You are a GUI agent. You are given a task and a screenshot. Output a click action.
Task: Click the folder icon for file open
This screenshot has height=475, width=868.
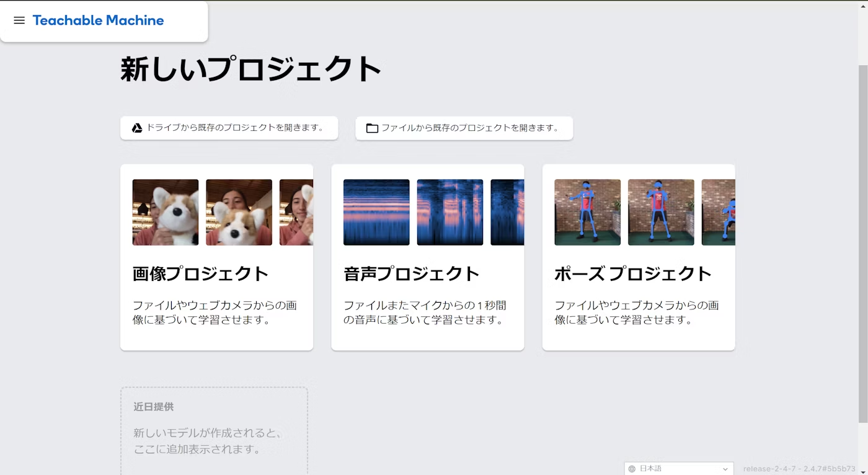pyautogui.click(x=372, y=128)
